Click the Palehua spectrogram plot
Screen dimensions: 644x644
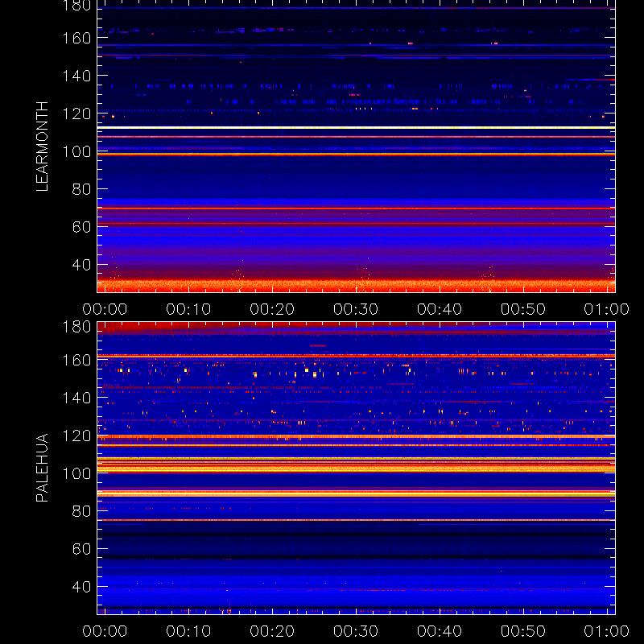[356, 469]
